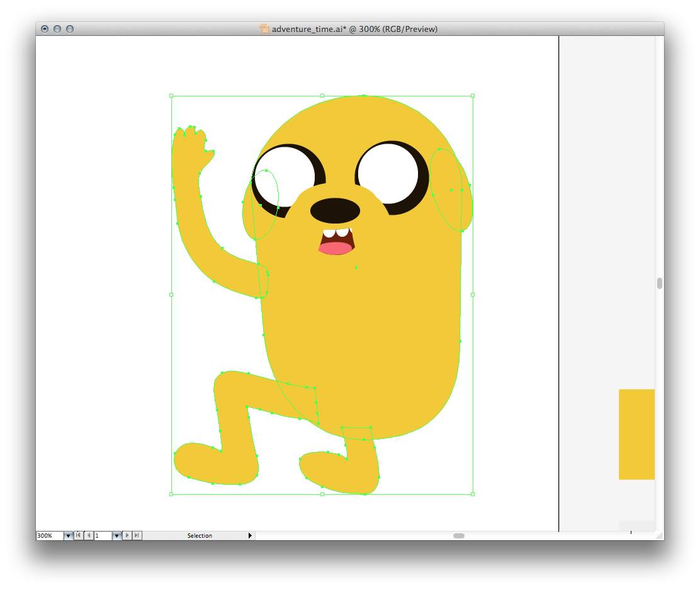
Task: Select the pink tongue shape
Action: [x=335, y=248]
